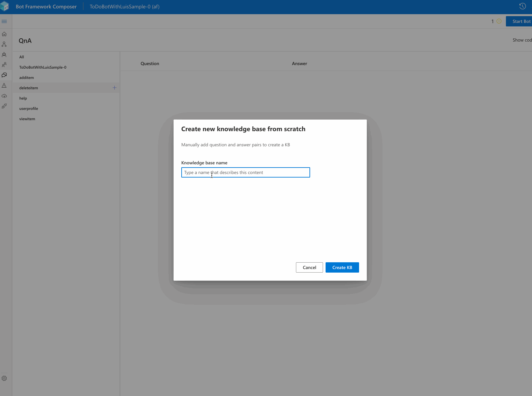The height and width of the screenshot is (396, 532).
Task: View notifications via the warning triangle icon
Action: point(5,85)
